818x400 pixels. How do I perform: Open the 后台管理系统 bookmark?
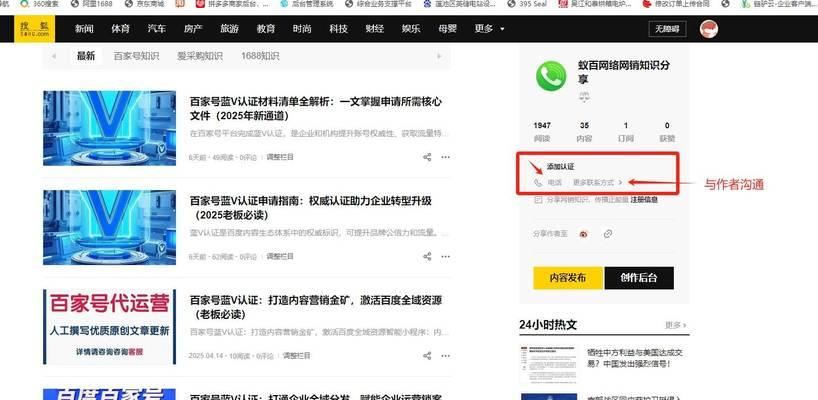click(x=307, y=4)
